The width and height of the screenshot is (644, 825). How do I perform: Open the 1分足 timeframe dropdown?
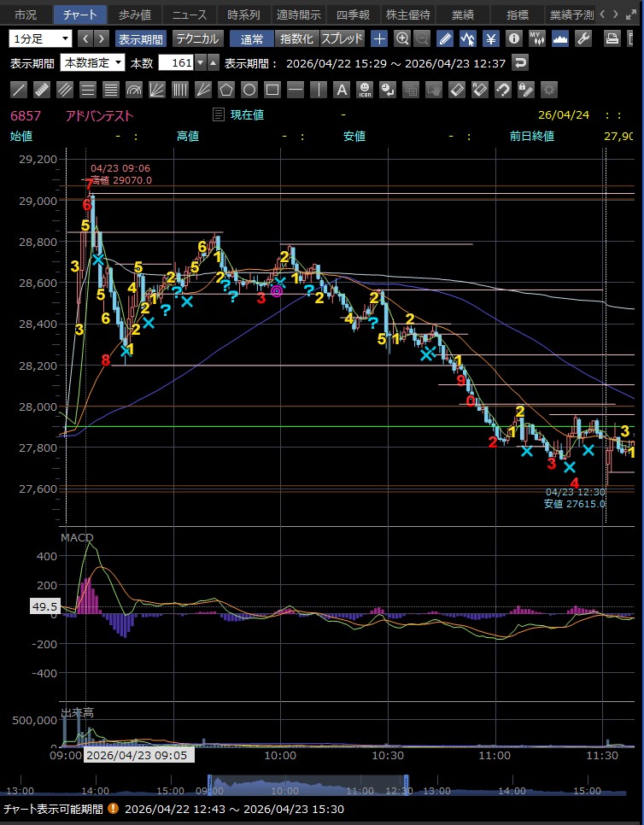pyautogui.click(x=41, y=38)
